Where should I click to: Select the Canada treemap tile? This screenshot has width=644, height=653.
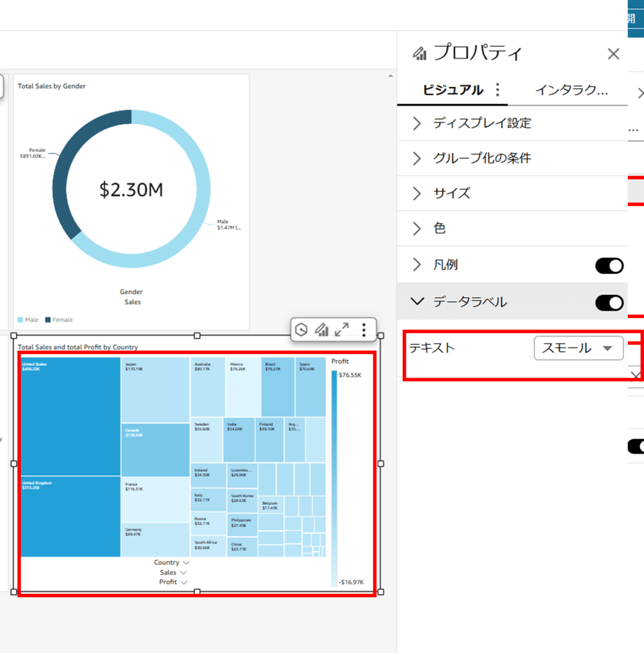pyautogui.click(x=155, y=450)
